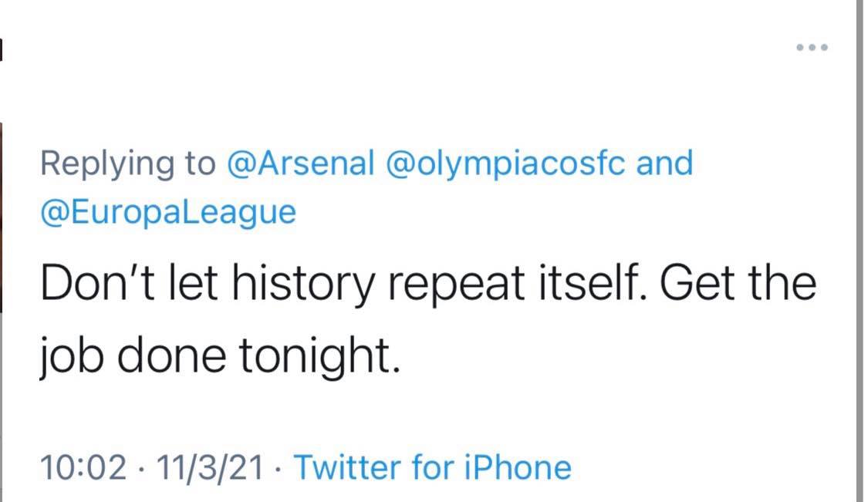868x502 pixels.
Task: Open the three-dot more options menu
Action: click(812, 48)
